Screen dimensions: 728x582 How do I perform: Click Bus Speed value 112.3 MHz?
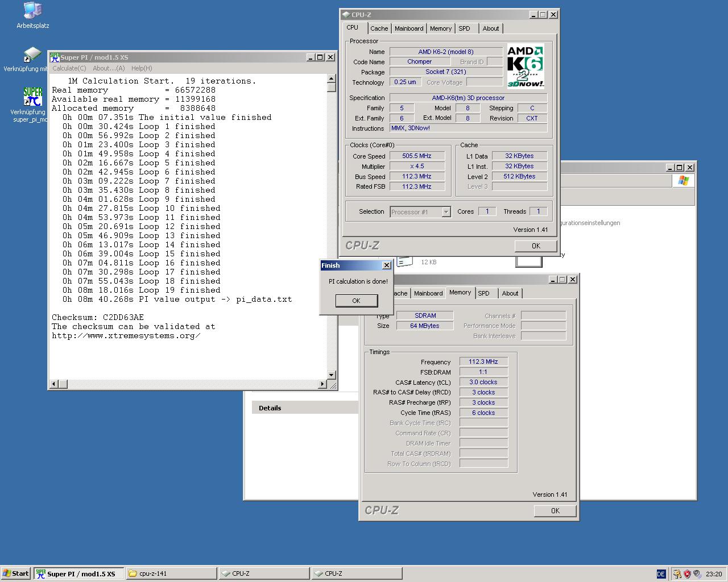pyautogui.click(x=417, y=176)
